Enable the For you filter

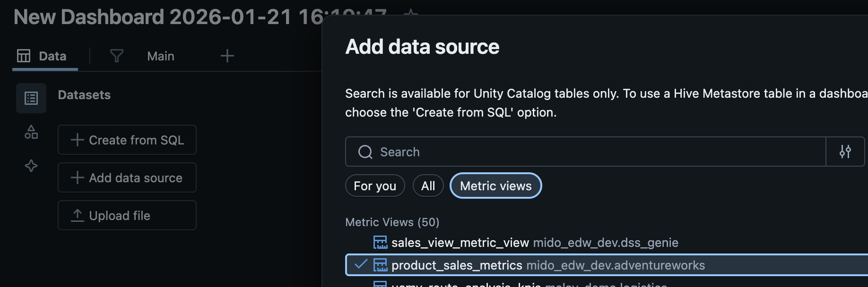(375, 186)
